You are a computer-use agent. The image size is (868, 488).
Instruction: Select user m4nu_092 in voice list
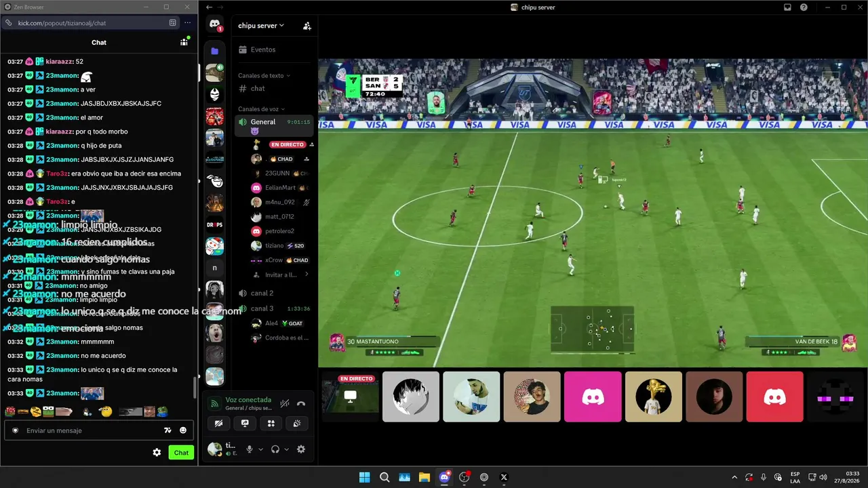pos(279,202)
